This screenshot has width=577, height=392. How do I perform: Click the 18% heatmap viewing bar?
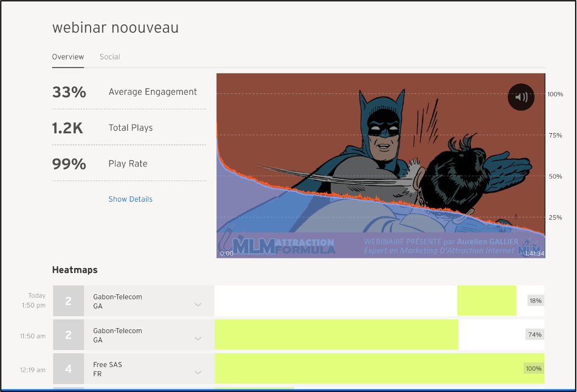coord(486,300)
